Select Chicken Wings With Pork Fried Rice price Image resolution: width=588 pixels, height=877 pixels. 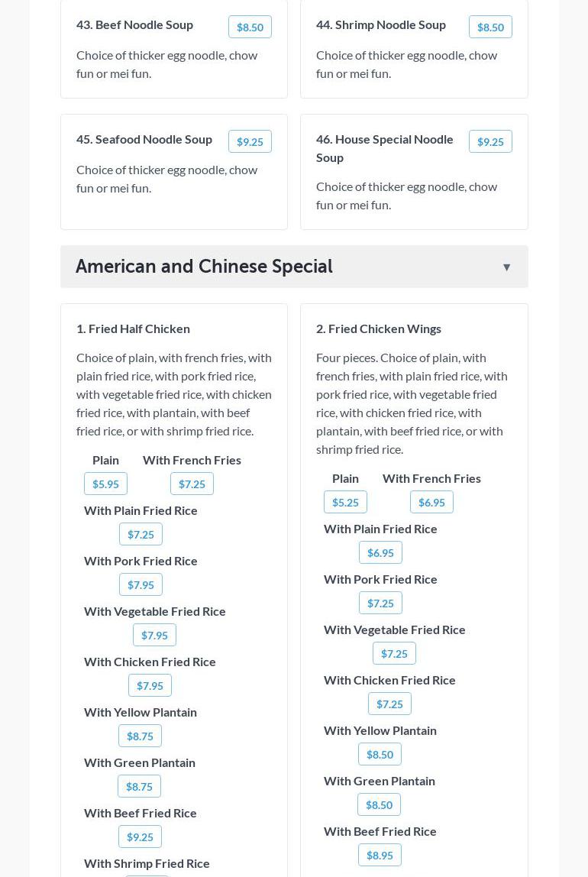pyautogui.click(x=380, y=604)
